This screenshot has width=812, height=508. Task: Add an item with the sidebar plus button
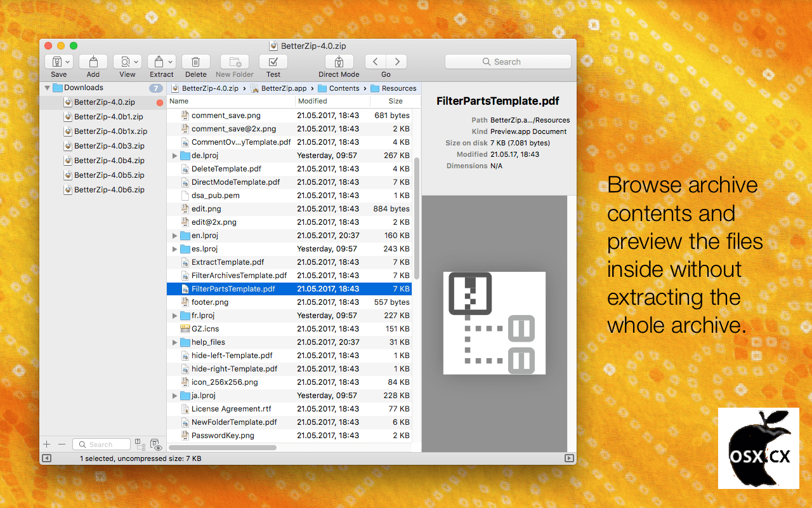pos(46,444)
